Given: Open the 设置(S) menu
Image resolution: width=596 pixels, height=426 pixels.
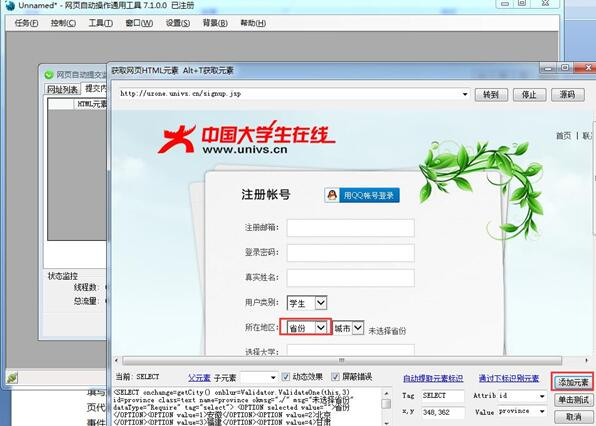Looking at the screenshot, I should [x=178, y=23].
